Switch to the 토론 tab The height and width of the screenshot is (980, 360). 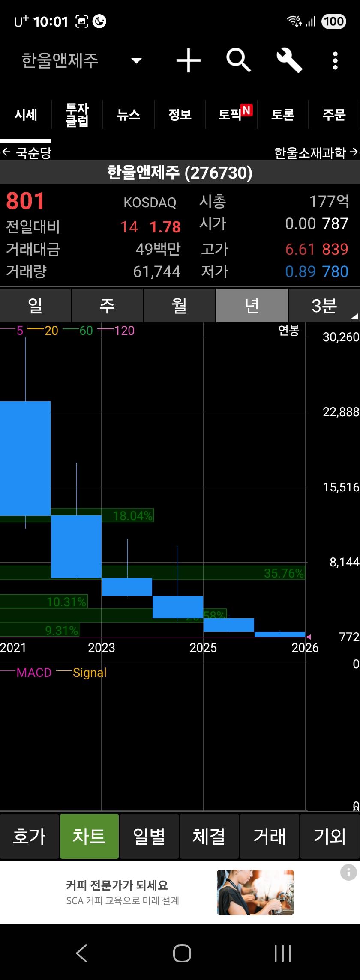tap(282, 115)
